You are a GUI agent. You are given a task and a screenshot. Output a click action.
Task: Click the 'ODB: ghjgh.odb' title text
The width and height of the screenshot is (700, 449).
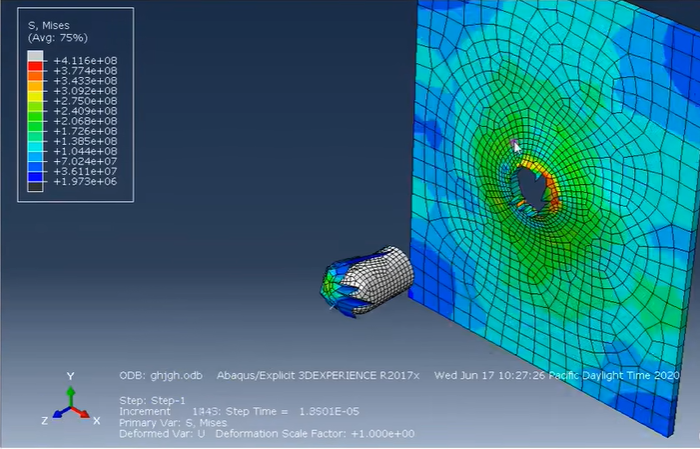tap(161, 376)
